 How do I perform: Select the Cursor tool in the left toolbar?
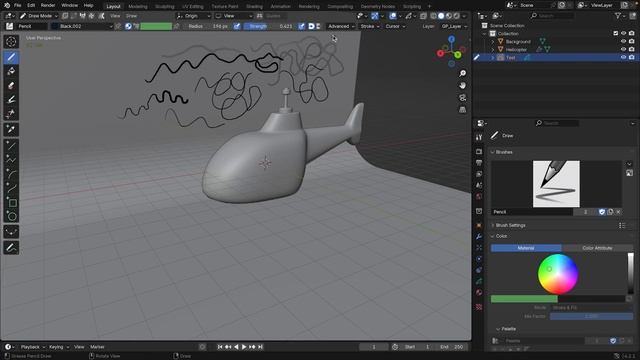coord(11,42)
